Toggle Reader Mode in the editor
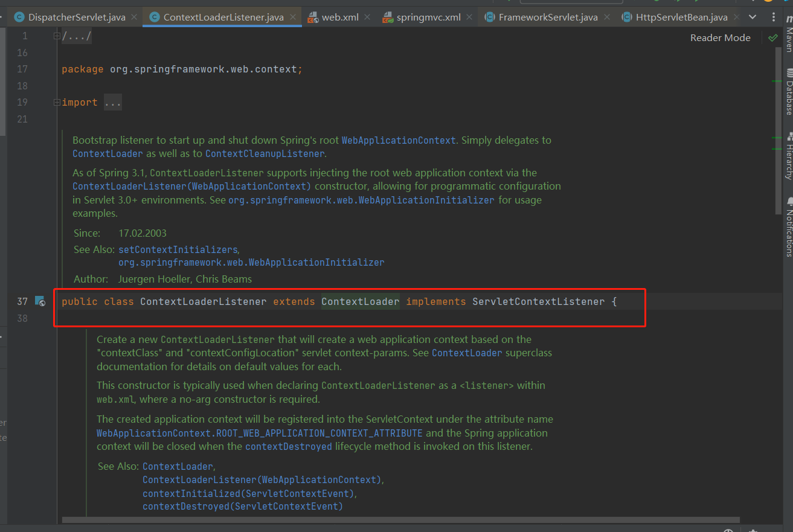The image size is (793, 532). pos(721,37)
